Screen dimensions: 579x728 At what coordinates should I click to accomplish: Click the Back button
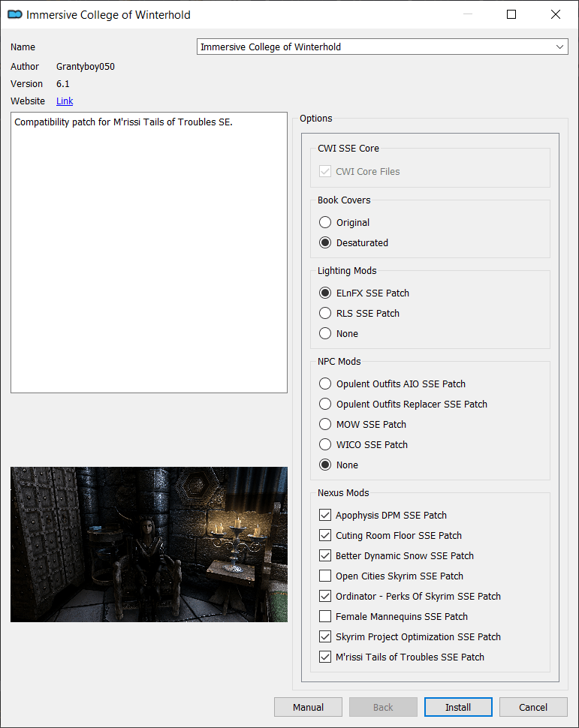coord(383,707)
